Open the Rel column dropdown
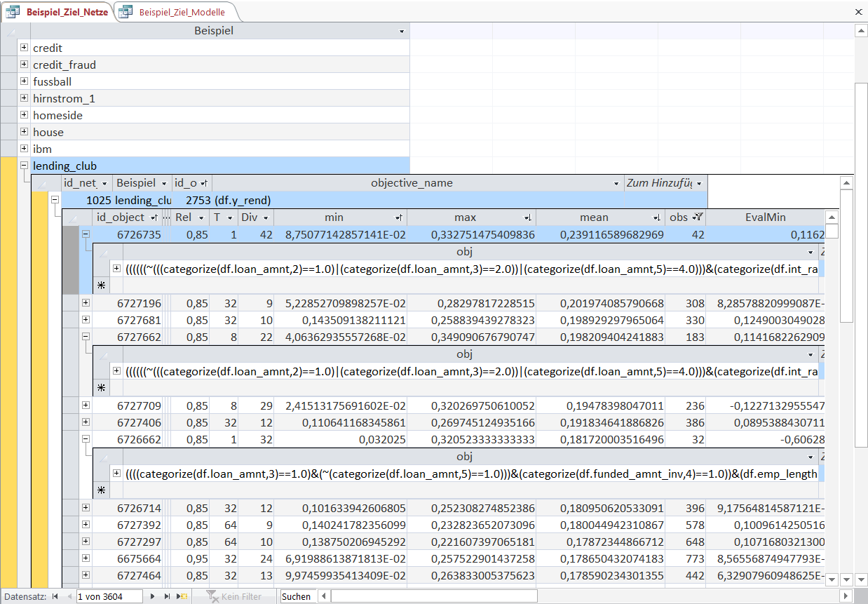Image resolution: width=868 pixels, height=604 pixels. click(x=201, y=217)
